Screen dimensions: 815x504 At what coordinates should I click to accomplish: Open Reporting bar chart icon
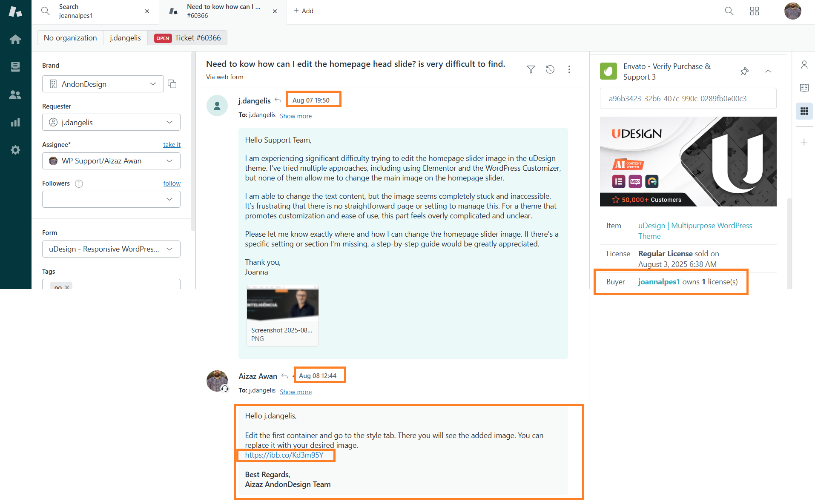pos(15,123)
